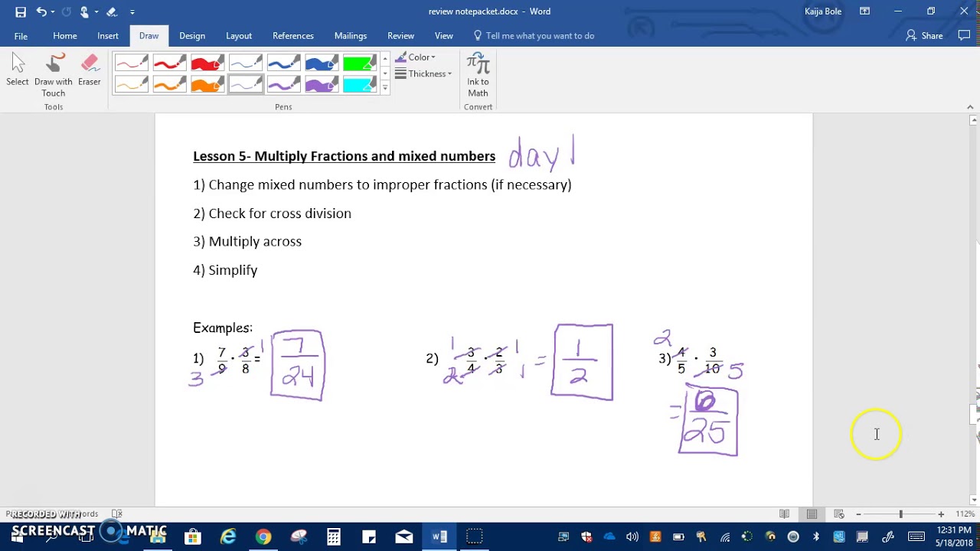
Task: Go to the Review tab
Action: tap(400, 36)
